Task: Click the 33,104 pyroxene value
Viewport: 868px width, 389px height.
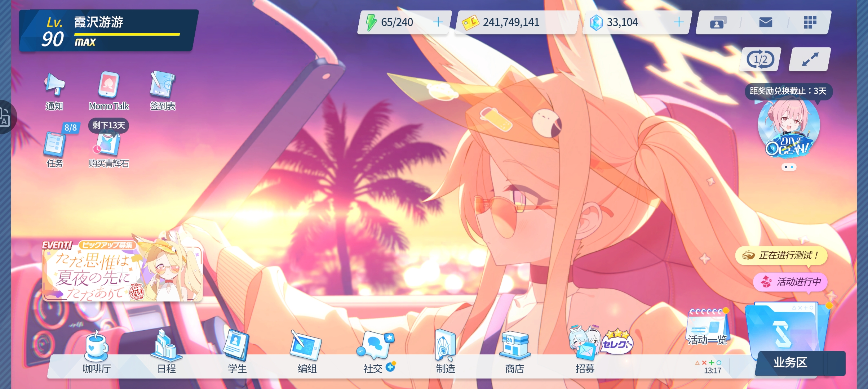Action: 622,22
